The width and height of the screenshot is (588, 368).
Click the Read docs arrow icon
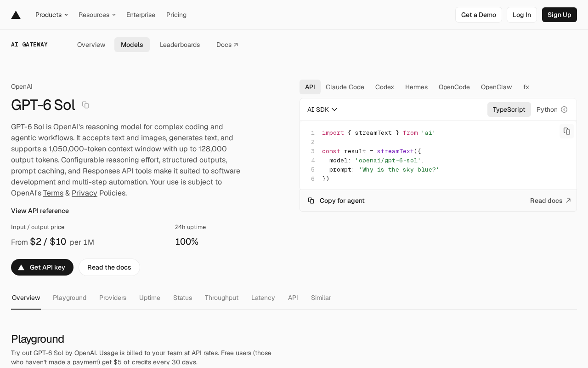(568, 201)
